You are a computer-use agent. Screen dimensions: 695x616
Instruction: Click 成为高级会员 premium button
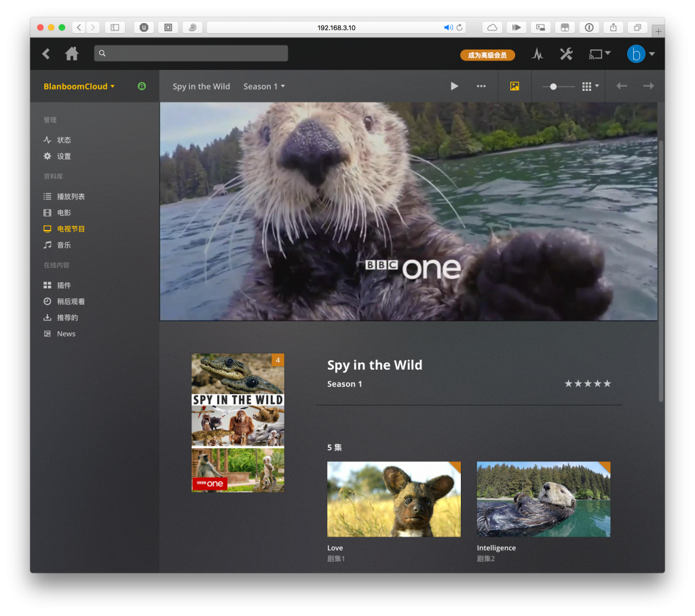[x=487, y=55]
